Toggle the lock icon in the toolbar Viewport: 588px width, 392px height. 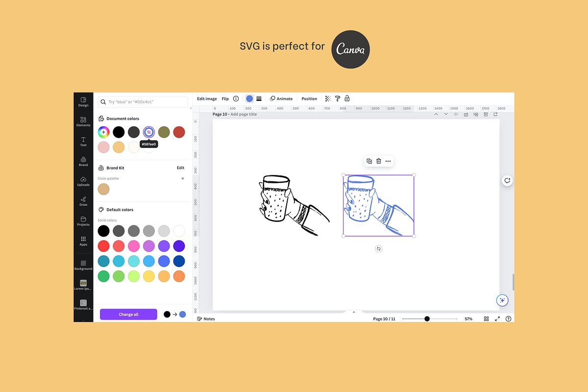(x=347, y=98)
